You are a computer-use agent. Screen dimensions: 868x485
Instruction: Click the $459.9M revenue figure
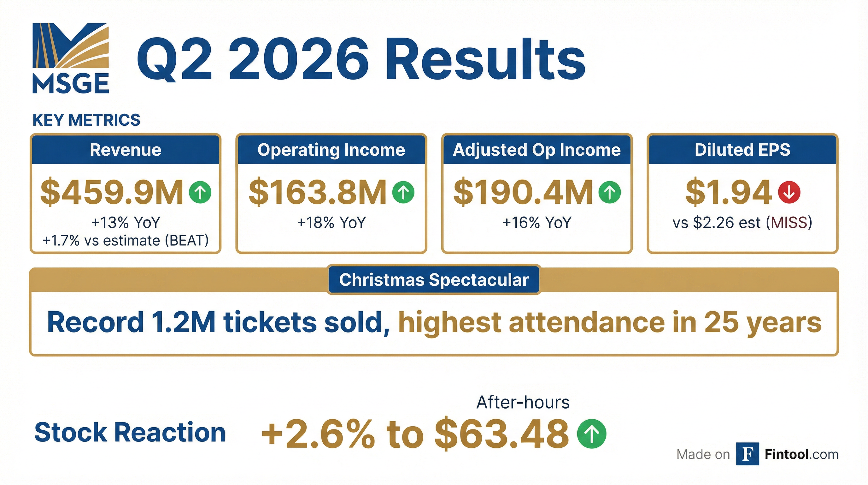click(x=112, y=192)
